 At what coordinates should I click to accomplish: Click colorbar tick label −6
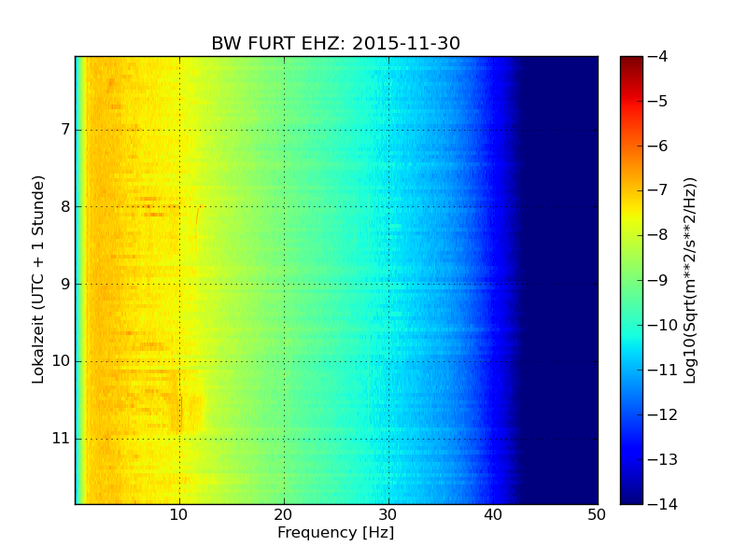[657, 146]
